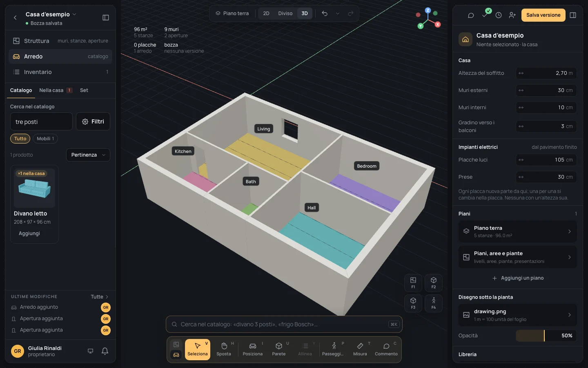Pick the Commento tool
This screenshot has height=368, width=588.
(x=386, y=350)
